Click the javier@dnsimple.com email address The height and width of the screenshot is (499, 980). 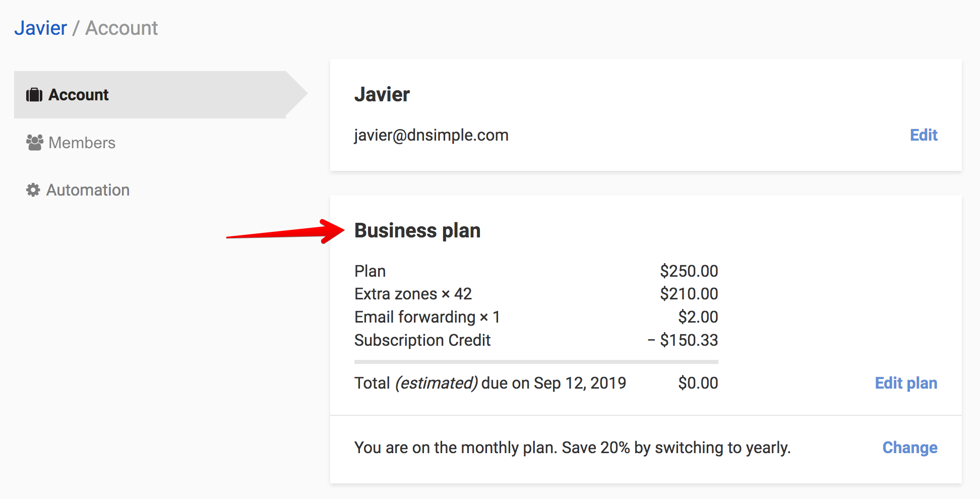coord(431,135)
